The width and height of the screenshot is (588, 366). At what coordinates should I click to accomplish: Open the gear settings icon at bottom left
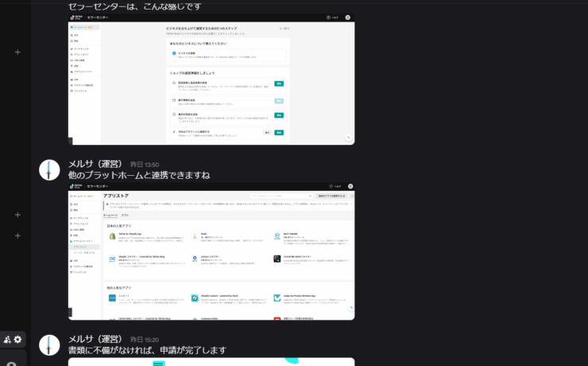coord(18,340)
